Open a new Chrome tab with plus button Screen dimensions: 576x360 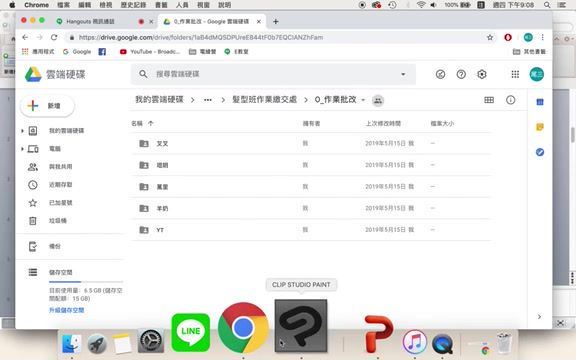pos(276,22)
